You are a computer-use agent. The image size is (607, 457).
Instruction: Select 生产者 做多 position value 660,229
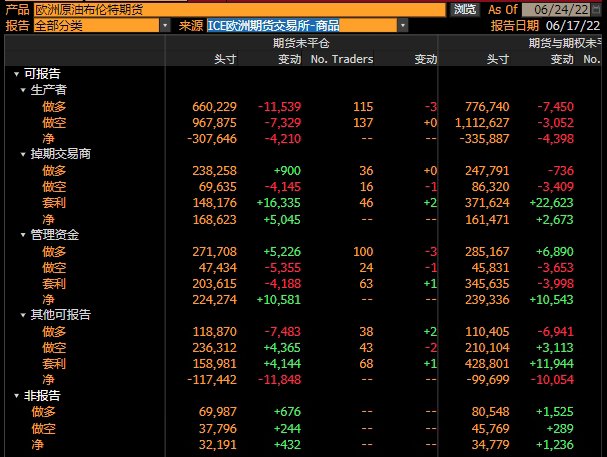(213, 106)
